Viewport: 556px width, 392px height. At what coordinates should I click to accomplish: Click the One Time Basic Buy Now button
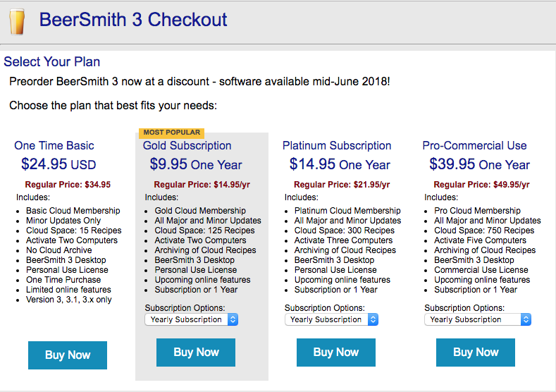pyautogui.click(x=68, y=355)
